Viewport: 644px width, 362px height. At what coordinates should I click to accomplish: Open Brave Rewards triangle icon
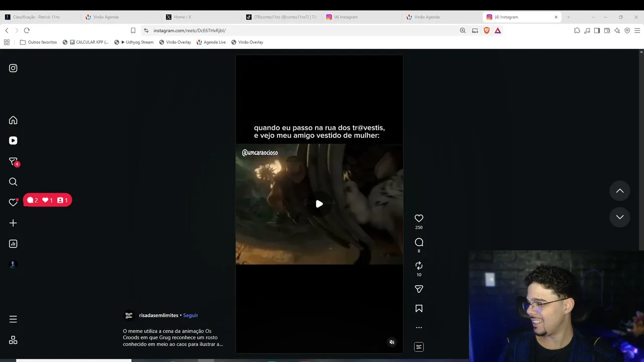click(x=498, y=31)
